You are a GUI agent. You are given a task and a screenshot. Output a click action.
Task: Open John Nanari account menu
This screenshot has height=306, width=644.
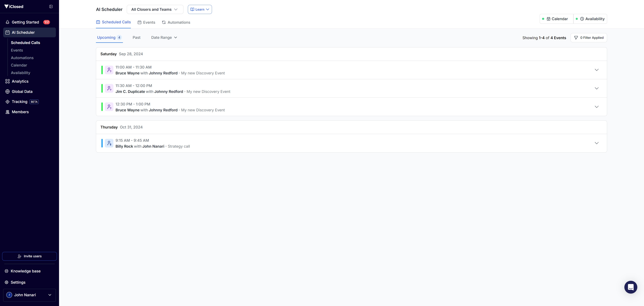pyautogui.click(x=30, y=295)
